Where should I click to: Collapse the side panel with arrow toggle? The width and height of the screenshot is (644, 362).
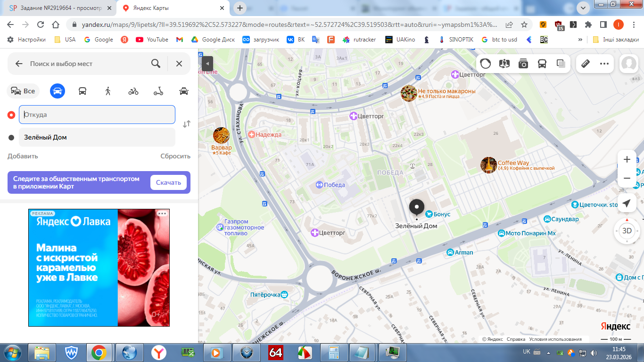coord(207,64)
